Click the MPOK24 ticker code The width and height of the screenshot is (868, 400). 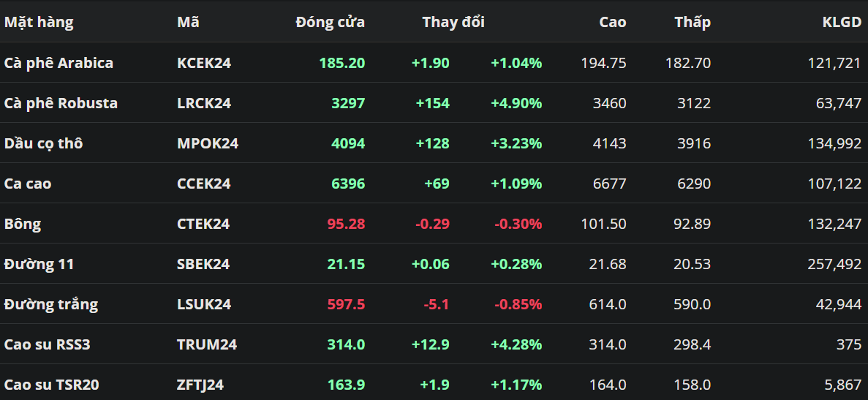click(208, 143)
